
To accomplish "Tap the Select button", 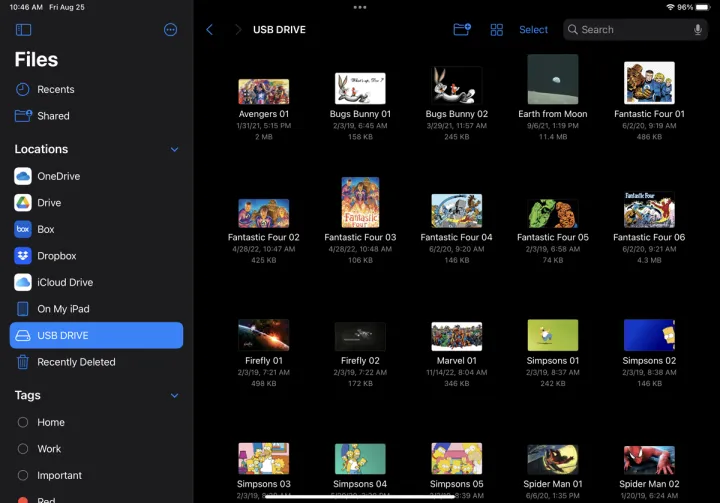I will pos(533,30).
